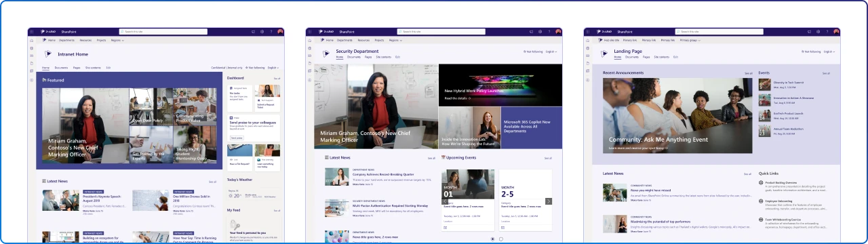Click search box in Security Department window
Screen dimensions: 868x244
click(441, 31)
